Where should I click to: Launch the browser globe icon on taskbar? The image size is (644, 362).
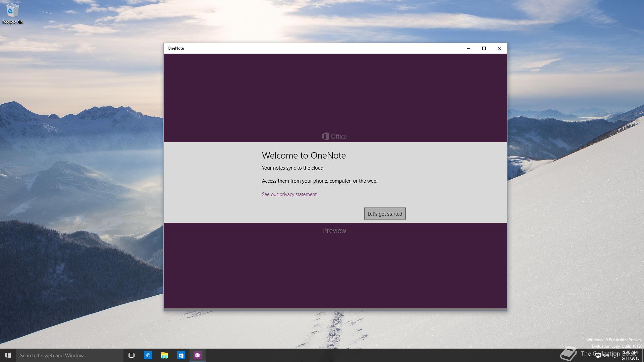coord(148,355)
